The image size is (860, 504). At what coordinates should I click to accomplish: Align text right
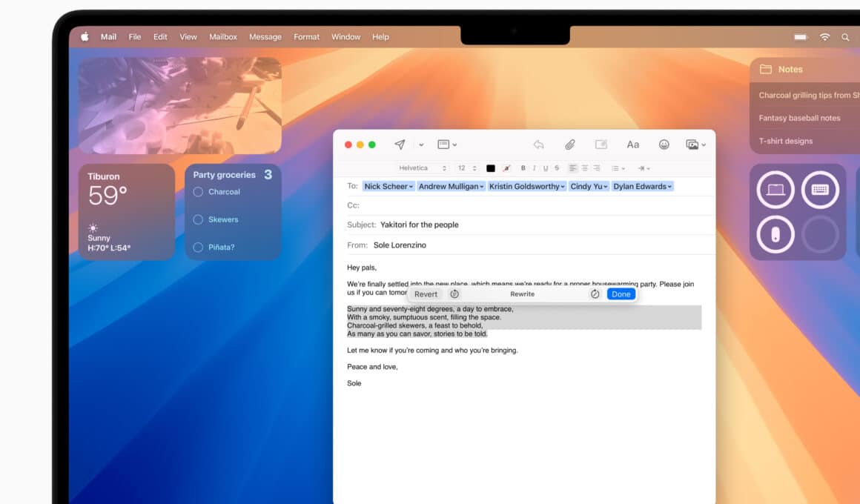point(597,168)
